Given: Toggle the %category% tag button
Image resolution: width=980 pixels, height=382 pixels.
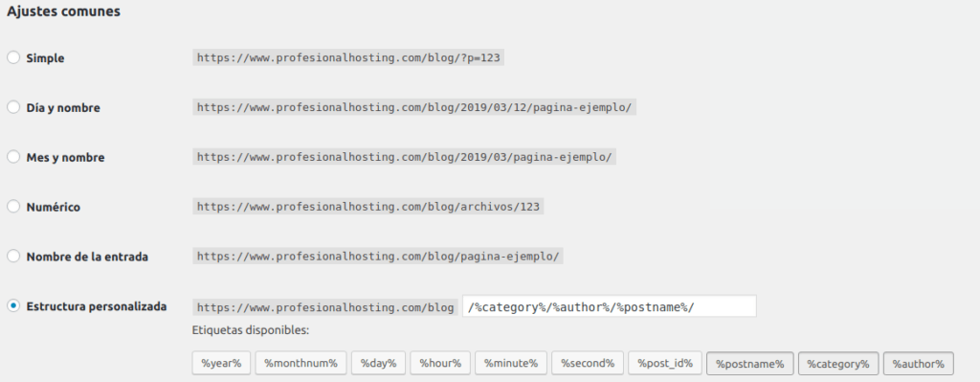Looking at the screenshot, I should click(838, 363).
